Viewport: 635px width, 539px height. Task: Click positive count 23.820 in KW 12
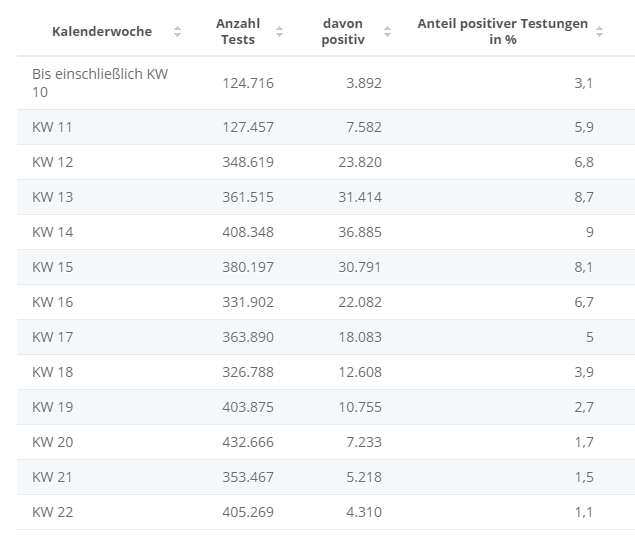coord(360,162)
